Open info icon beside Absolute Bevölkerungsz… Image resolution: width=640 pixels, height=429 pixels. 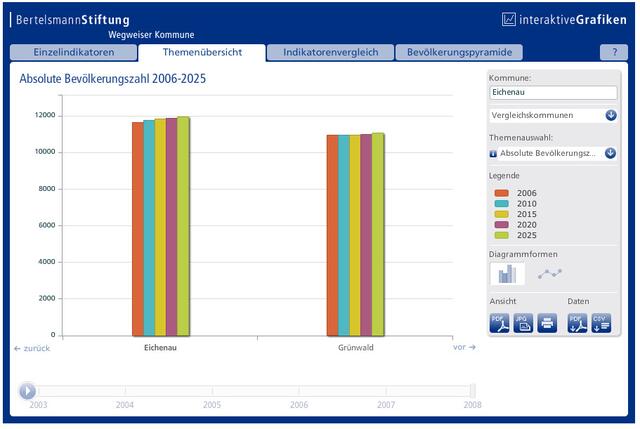click(493, 154)
